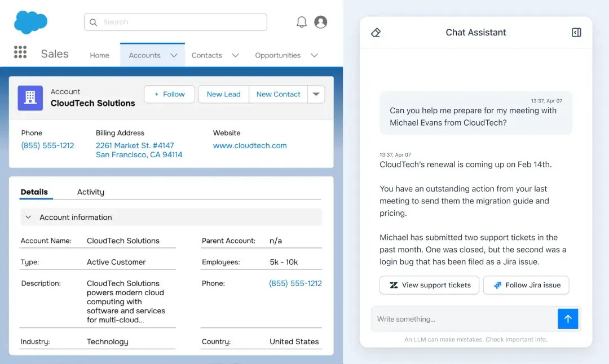Image resolution: width=609 pixels, height=364 pixels.
Task: Switch to the Activity tab
Action: 90,192
